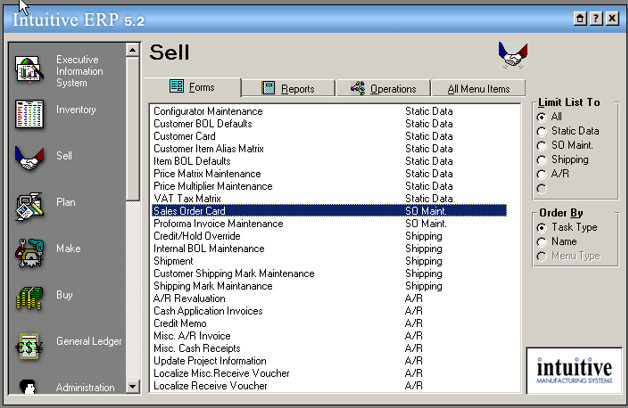The height and width of the screenshot is (408, 628).
Task: Select Price Matrix Maintenance row
Action: (329, 174)
